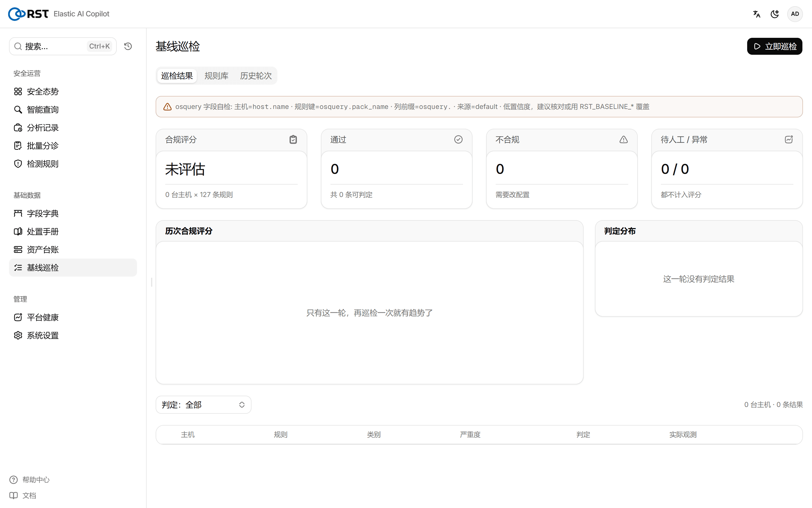Click the 基线巡检 checklist icon

18,268
